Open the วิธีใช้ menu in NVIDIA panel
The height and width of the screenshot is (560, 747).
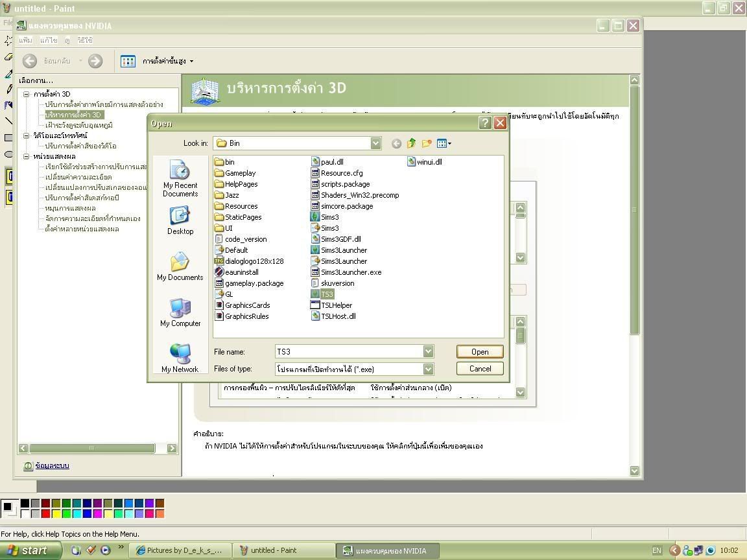[85, 40]
